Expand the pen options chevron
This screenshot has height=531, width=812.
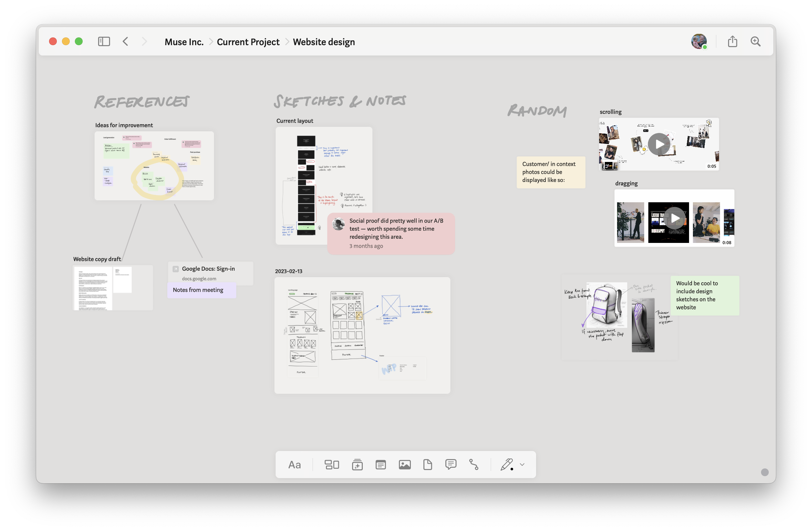[522, 465]
